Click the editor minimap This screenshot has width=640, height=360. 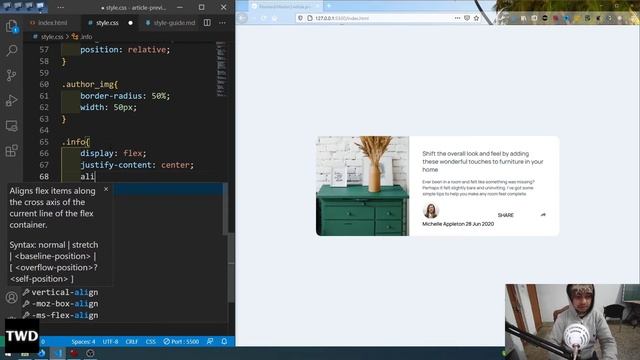[x=221, y=69]
